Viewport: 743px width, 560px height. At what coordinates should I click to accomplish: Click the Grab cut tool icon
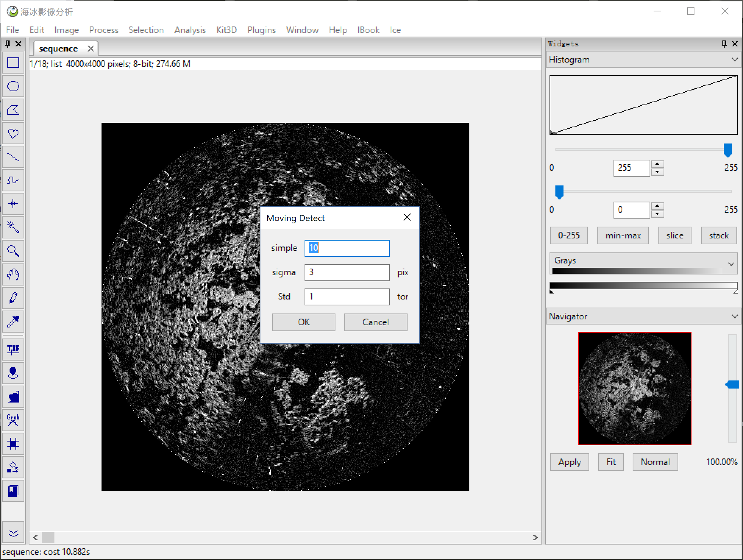point(13,420)
